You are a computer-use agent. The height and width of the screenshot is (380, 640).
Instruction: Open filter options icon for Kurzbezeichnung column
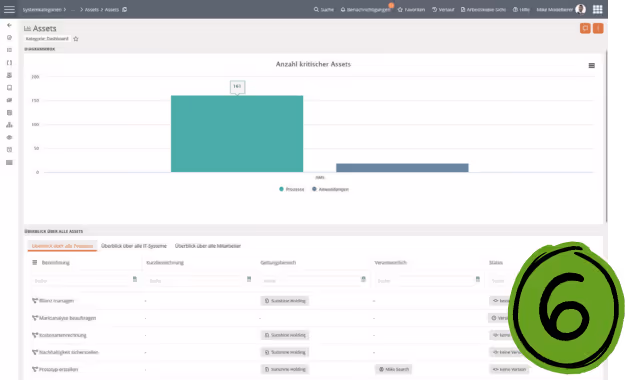tap(249, 279)
